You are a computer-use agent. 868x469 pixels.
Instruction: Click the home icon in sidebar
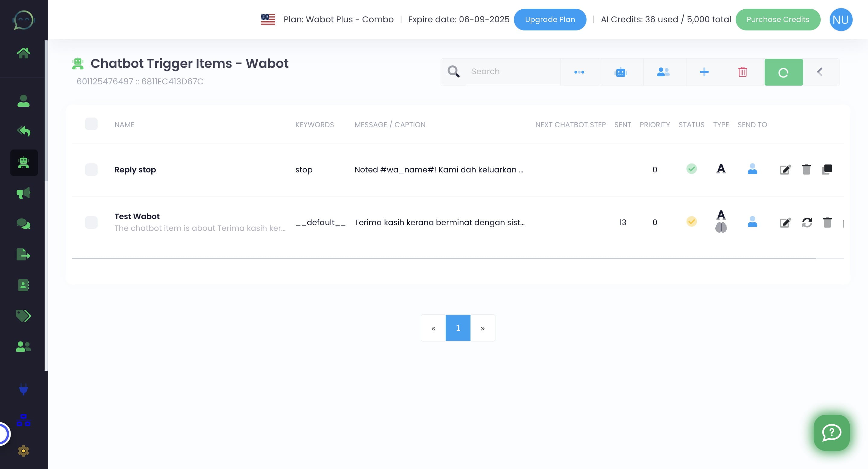(x=23, y=52)
